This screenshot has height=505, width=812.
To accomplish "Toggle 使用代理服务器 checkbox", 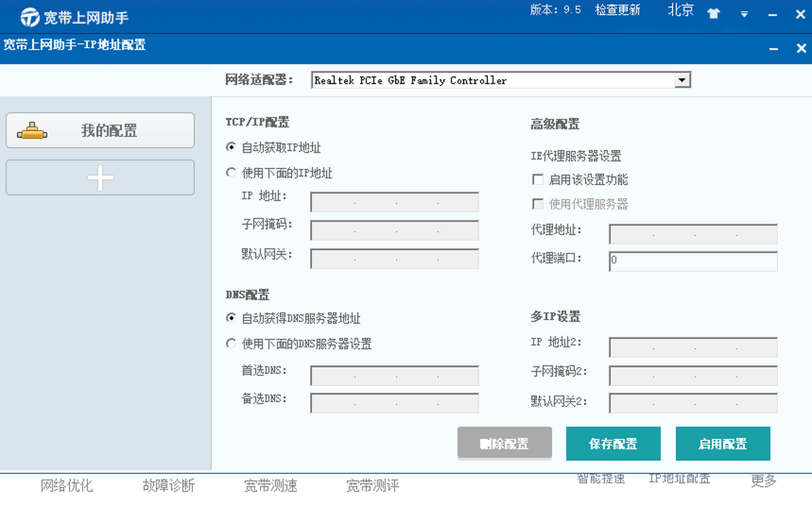I will tap(538, 203).
